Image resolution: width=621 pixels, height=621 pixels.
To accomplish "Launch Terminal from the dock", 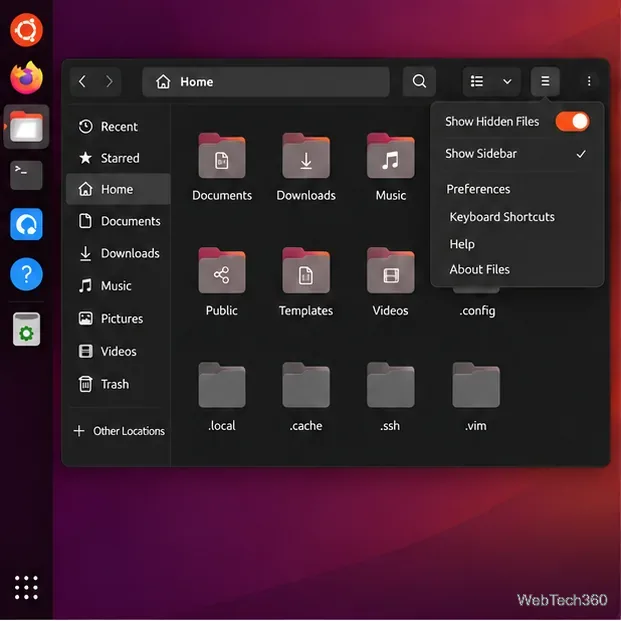I will click(x=26, y=175).
